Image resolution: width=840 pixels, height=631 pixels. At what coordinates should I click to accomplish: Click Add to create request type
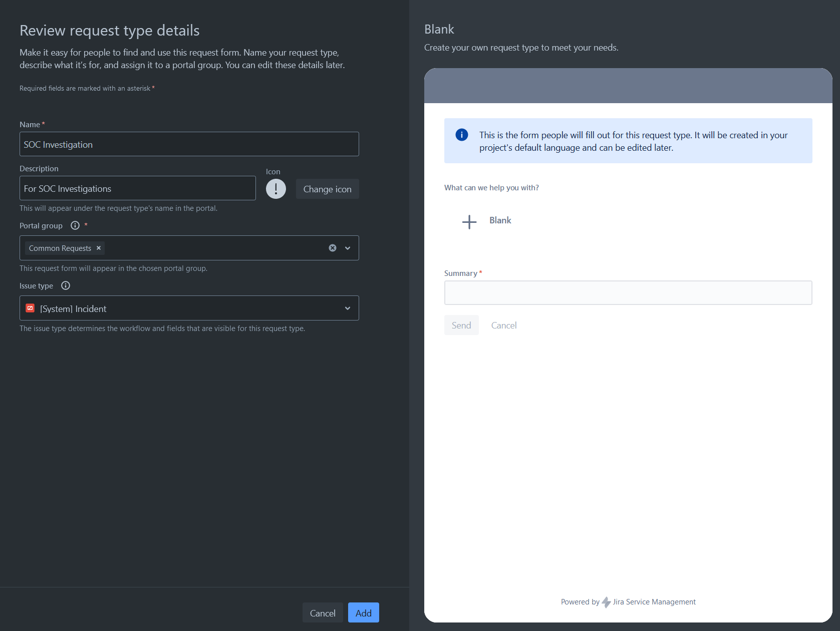tap(363, 613)
